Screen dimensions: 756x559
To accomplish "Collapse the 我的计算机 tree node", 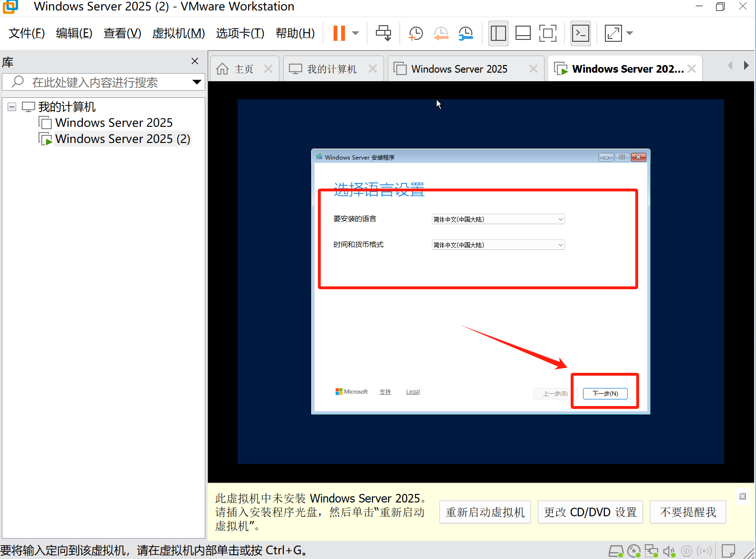I will coord(12,107).
